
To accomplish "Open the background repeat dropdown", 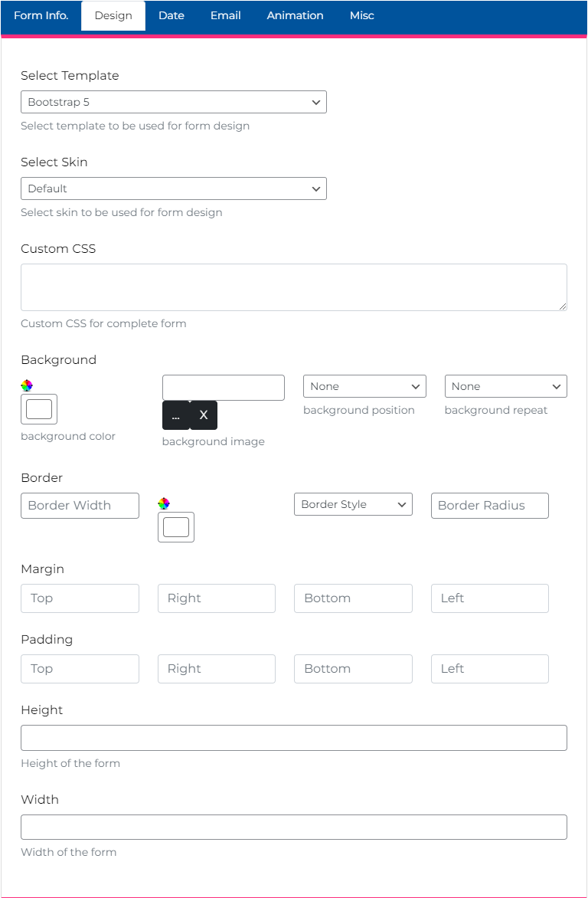I will [505, 386].
